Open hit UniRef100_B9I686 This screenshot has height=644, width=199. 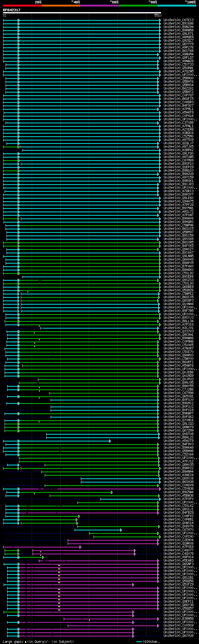[x=178, y=24]
